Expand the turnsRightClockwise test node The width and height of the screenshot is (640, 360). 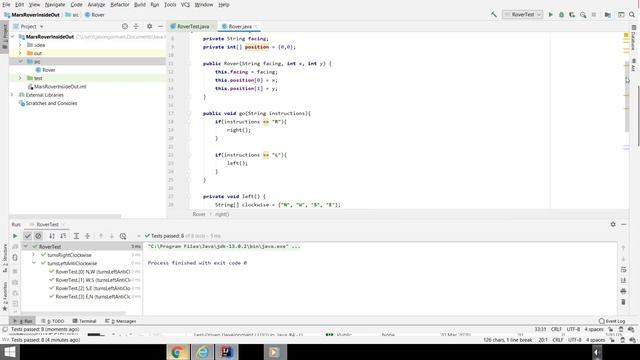[x=34, y=255]
